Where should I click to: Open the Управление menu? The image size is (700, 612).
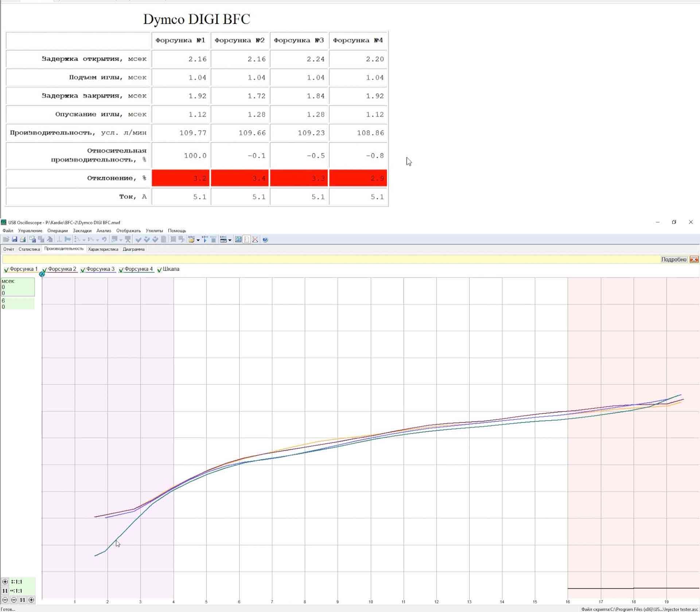pyautogui.click(x=30, y=230)
